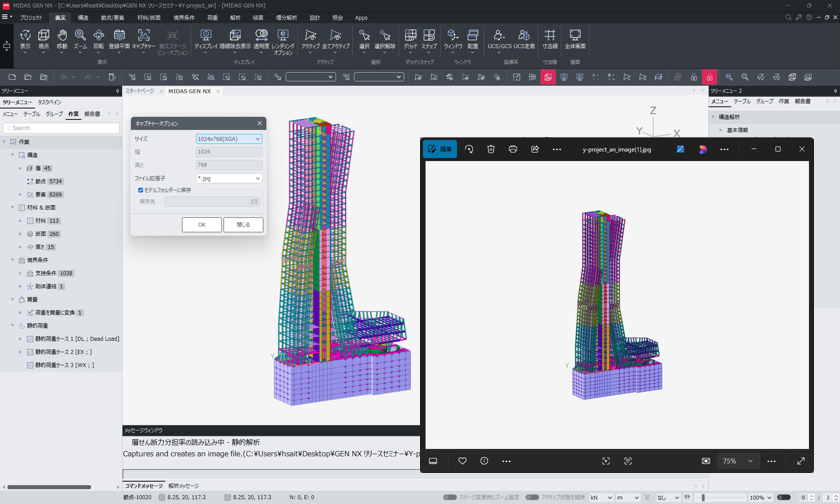The height and width of the screenshot is (504, 840).
Task: Open the 75% zoom dropdown in Photos
Action: [x=738, y=461]
